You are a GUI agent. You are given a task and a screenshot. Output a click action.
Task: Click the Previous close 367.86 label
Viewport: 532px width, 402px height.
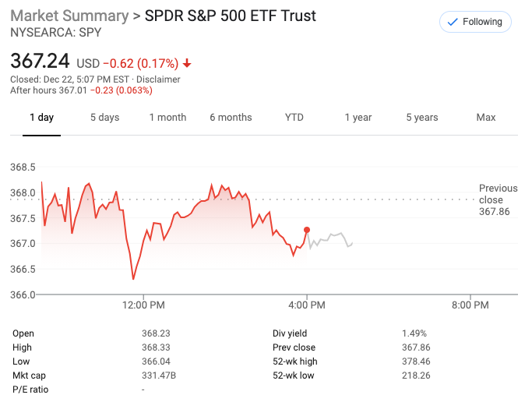pyautogui.click(x=498, y=200)
